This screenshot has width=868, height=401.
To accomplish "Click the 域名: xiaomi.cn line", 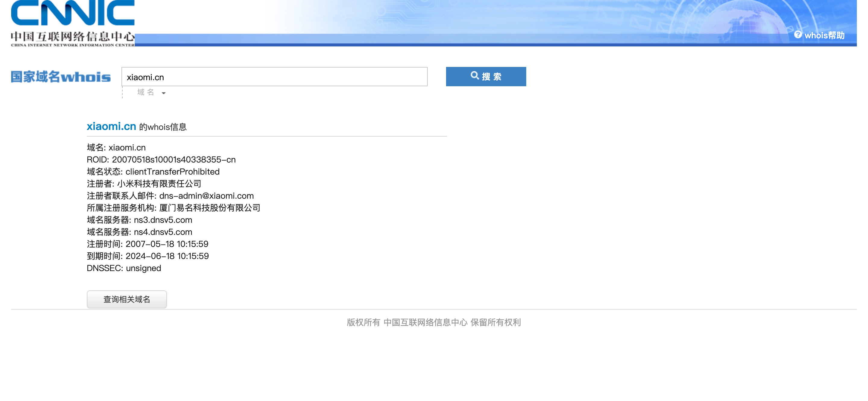I will coord(116,148).
